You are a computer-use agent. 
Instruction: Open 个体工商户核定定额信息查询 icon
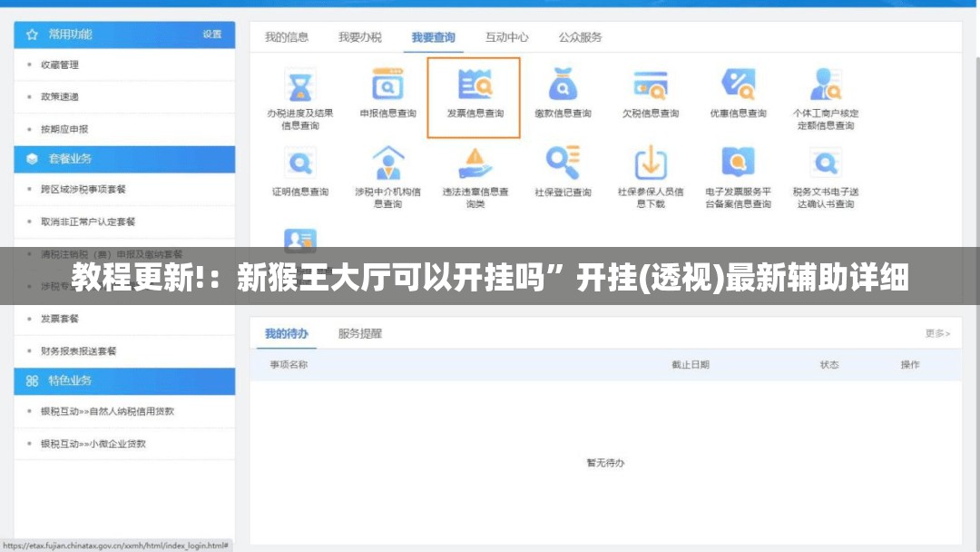[x=826, y=84]
